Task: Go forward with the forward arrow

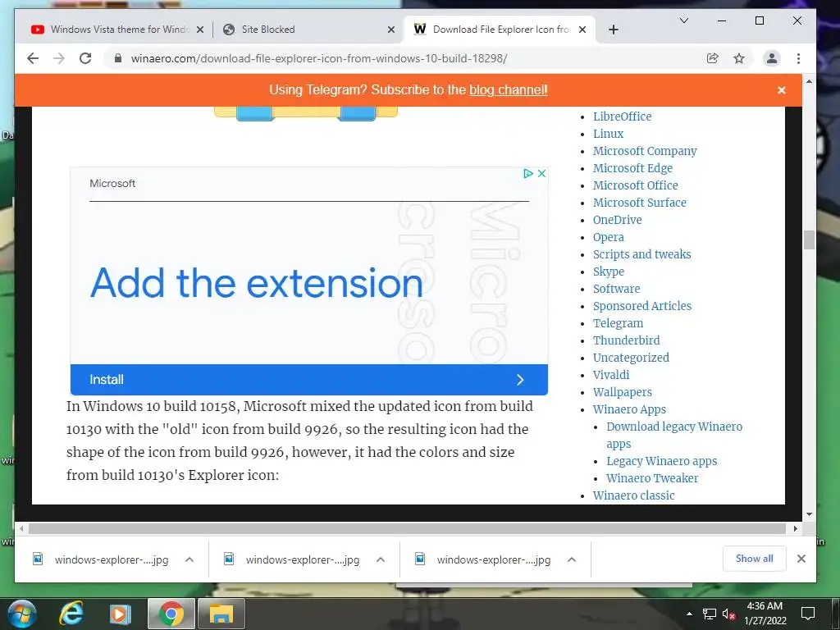Action: click(x=59, y=58)
